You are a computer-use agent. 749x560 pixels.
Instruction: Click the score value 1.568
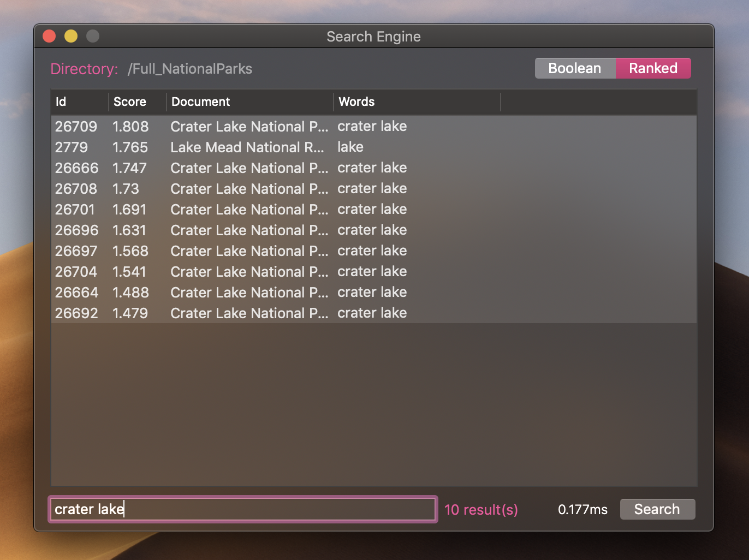(x=130, y=251)
